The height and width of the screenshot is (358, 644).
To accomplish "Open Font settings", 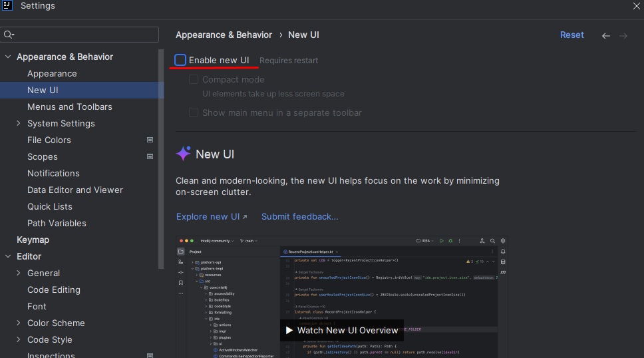I will [x=37, y=307].
